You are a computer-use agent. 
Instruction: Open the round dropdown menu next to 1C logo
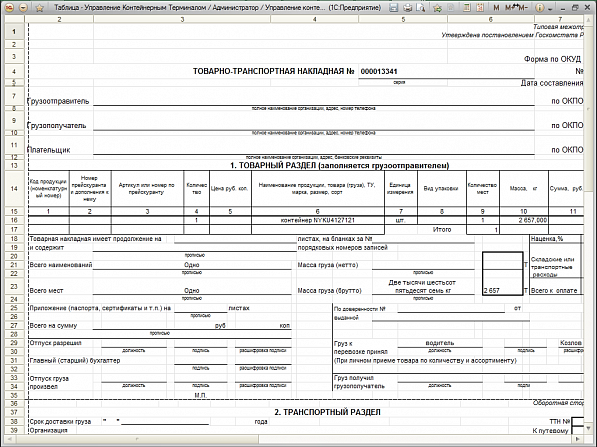click(23, 7)
